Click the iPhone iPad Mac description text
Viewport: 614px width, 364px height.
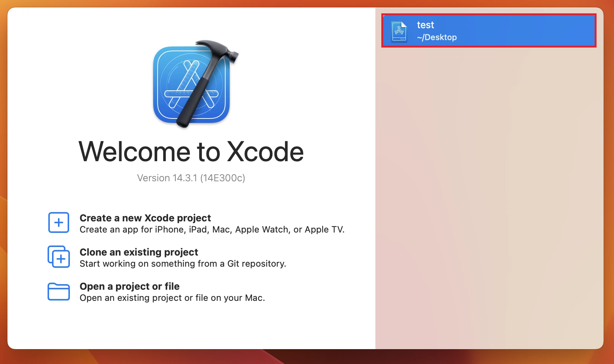point(212,230)
